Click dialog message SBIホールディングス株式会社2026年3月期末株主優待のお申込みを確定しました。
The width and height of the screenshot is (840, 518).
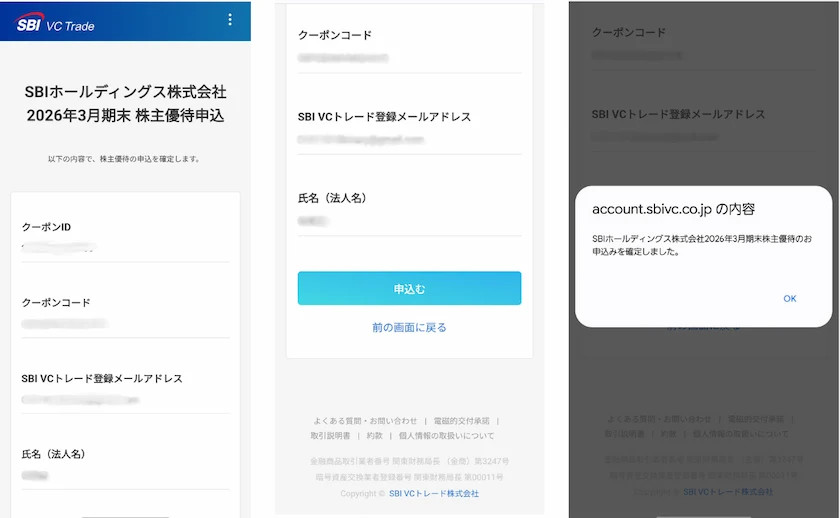point(702,245)
